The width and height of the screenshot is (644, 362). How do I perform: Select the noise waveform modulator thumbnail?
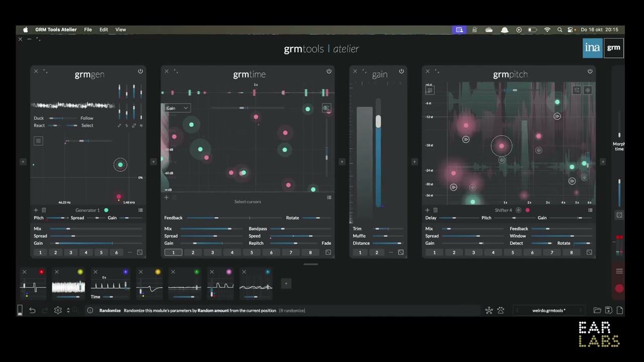point(68,288)
